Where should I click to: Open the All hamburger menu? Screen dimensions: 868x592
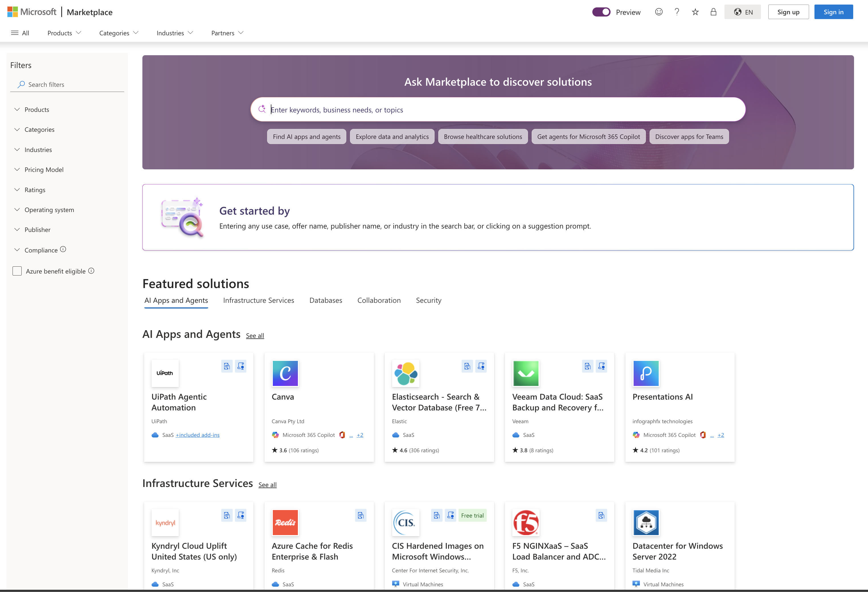click(20, 33)
